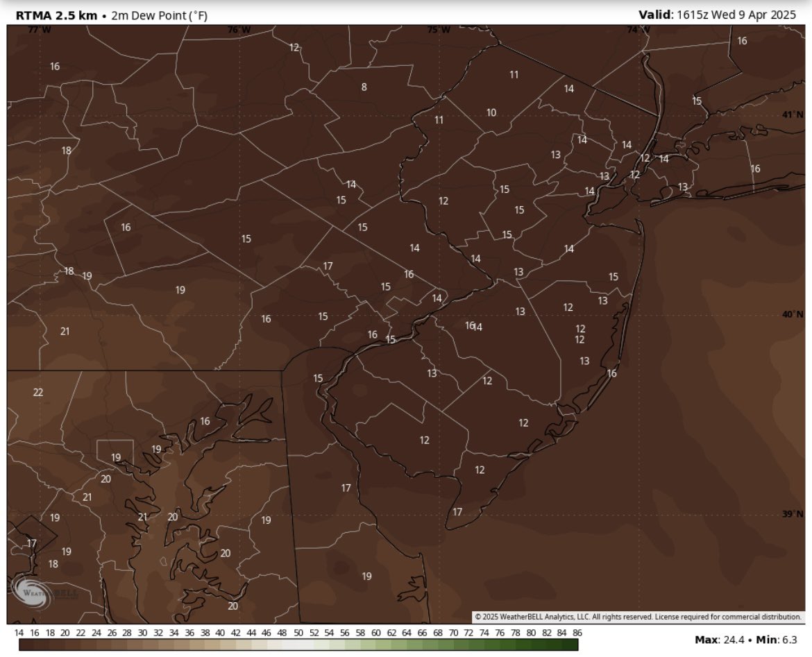Click the color legend label "86"
This screenshot has width=812, height=657.
point(577,633)
